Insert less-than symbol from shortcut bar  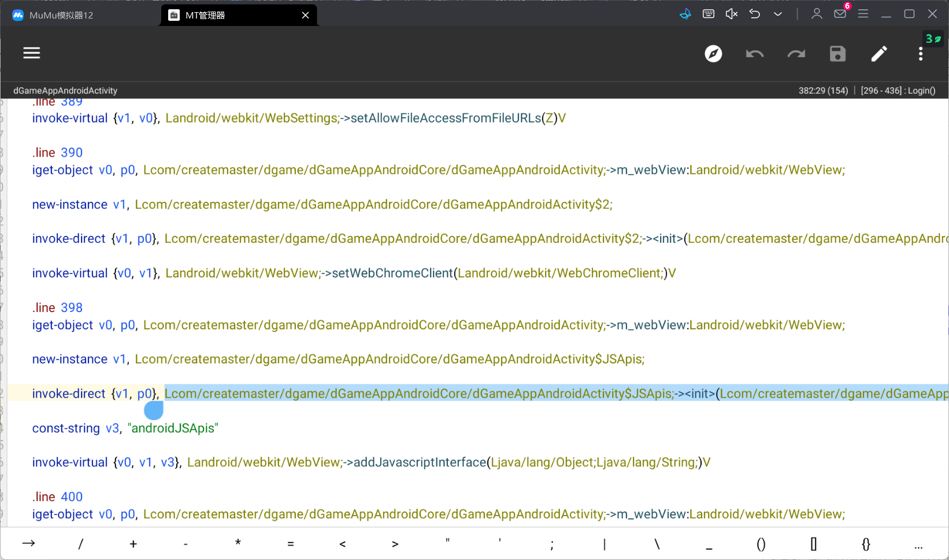(x=343, y=544)
